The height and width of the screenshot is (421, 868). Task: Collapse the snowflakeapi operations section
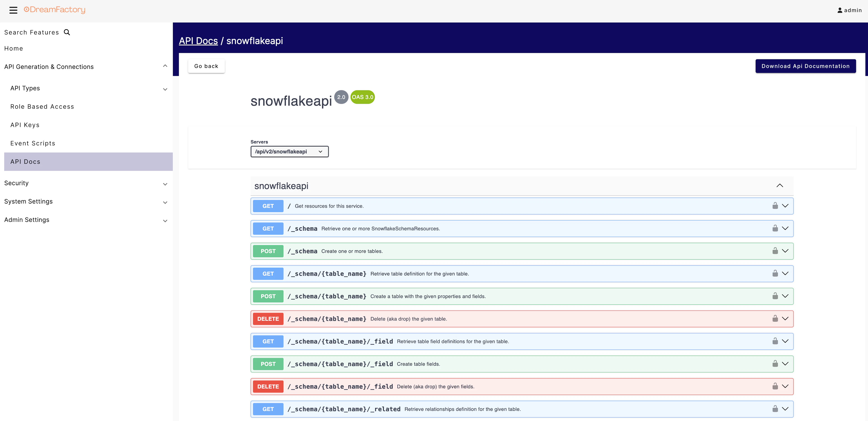click(x=780, y=186)
